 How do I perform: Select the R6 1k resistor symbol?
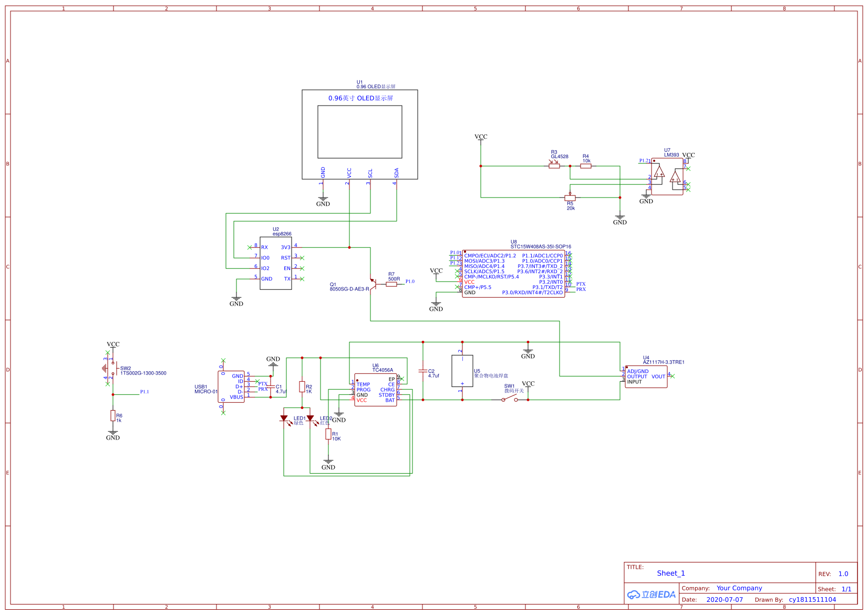click(x=112, y=415)
